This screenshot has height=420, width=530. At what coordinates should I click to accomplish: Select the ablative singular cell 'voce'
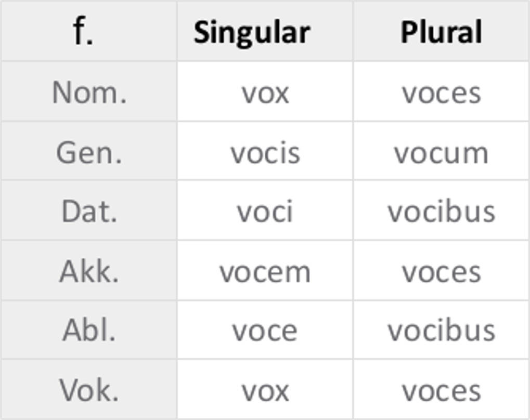[265, 331]
